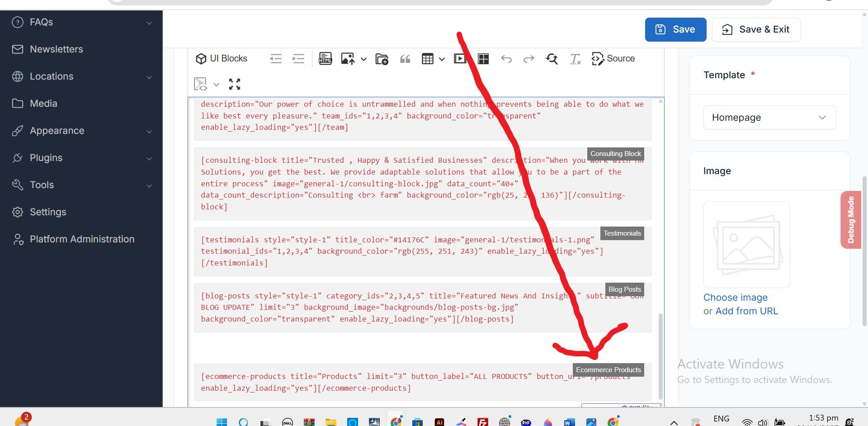Toggle Source editing mode

pos(613,59)
